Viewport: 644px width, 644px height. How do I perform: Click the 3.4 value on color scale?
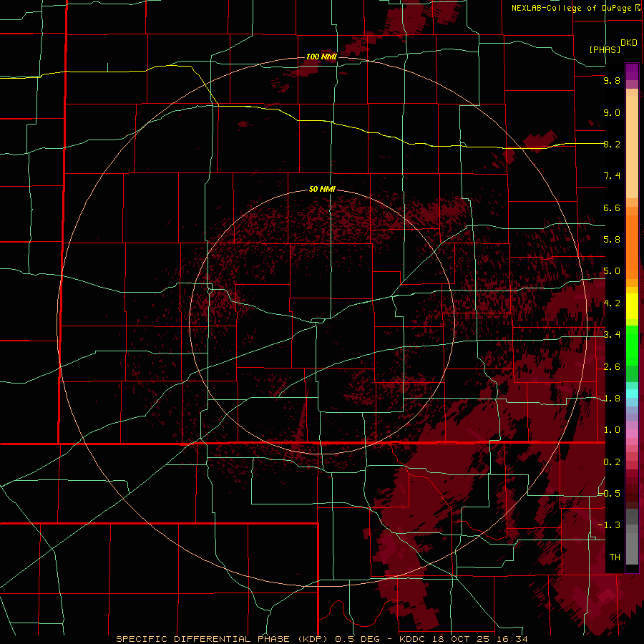[612, 335]
